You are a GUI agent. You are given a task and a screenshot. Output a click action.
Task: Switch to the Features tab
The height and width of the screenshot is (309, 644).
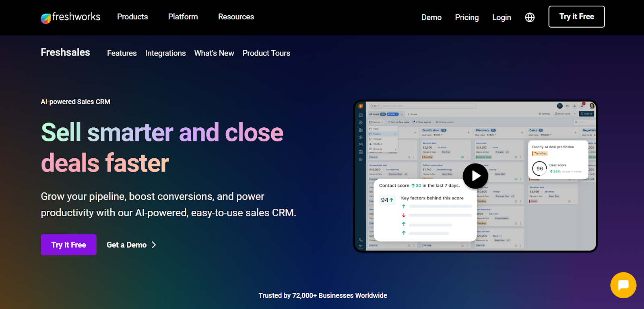tap(122, 53)
